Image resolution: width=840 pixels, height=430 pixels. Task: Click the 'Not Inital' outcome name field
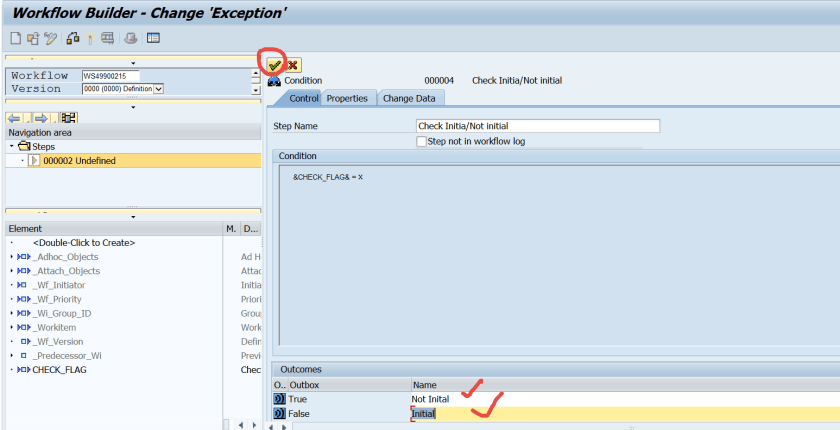pyautogui.click(x=625, y=399)
